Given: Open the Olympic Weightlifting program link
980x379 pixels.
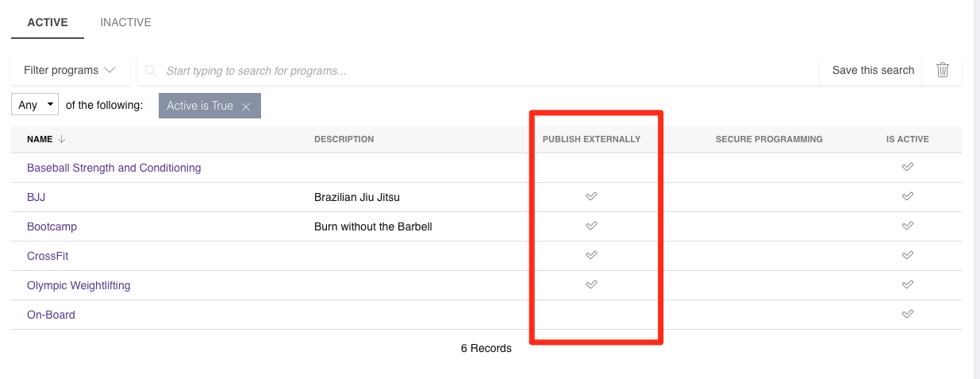Looking at the screenshot, I should (x=79, y=285).
